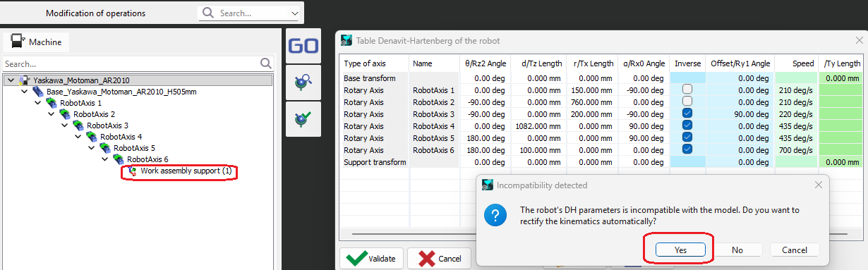Viewport: 868px width, 270px height.
Task: Click the 700 deg/s speed cell
Action: [796, 150]
